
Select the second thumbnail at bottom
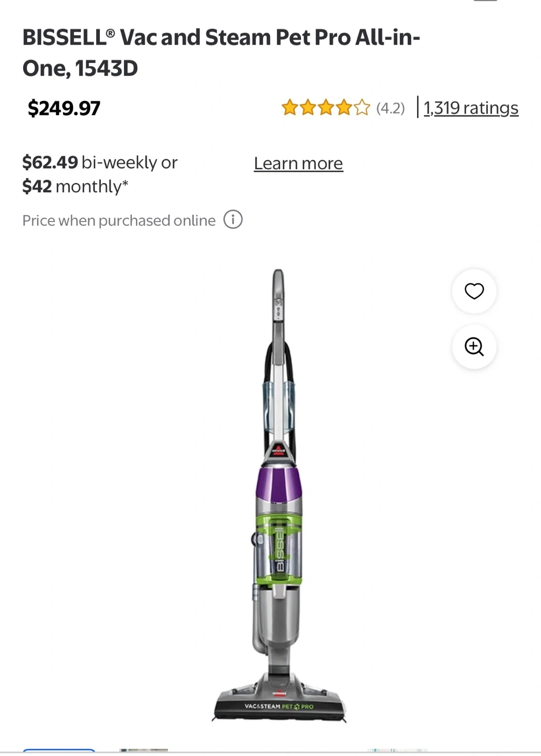tap(143, 751)
